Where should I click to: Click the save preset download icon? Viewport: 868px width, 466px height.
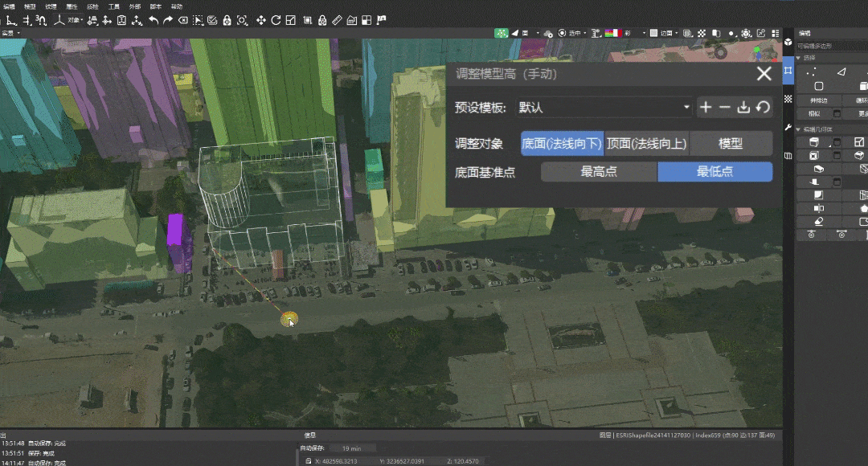tap(743, 107)
